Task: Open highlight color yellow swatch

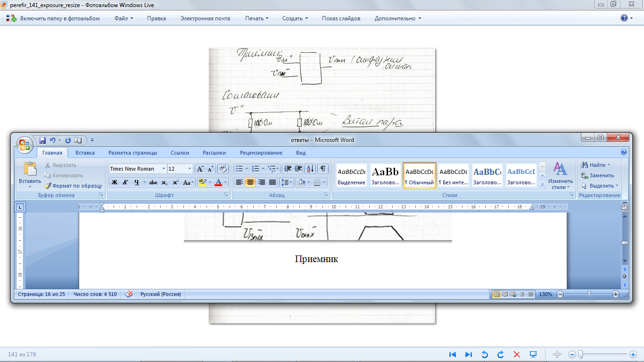Action: click(202, 182)
